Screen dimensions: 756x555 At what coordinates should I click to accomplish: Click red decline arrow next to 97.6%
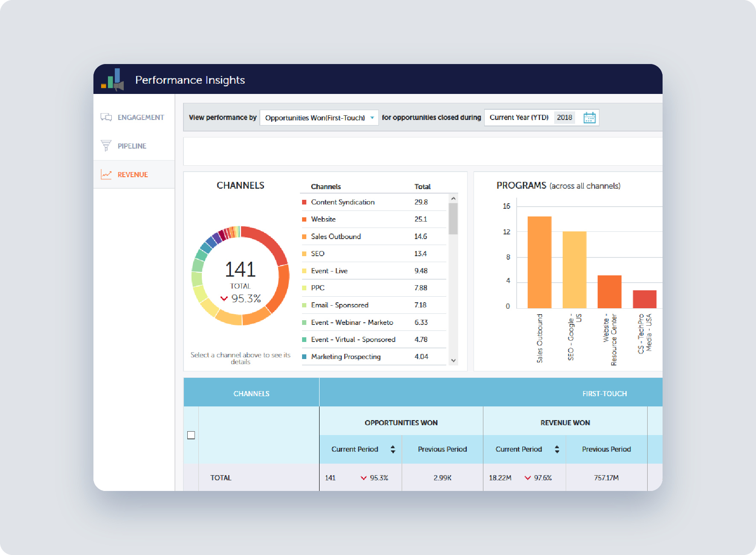point(527,478)
